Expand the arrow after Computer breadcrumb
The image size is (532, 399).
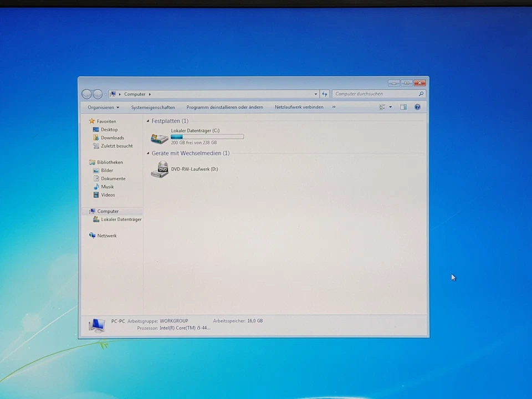(x=150, y=94)
